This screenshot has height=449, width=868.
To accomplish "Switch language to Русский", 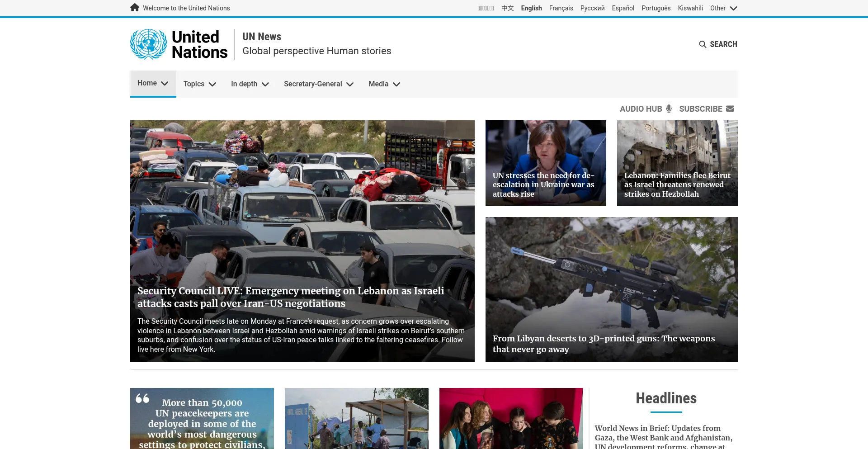I will 592,8.
